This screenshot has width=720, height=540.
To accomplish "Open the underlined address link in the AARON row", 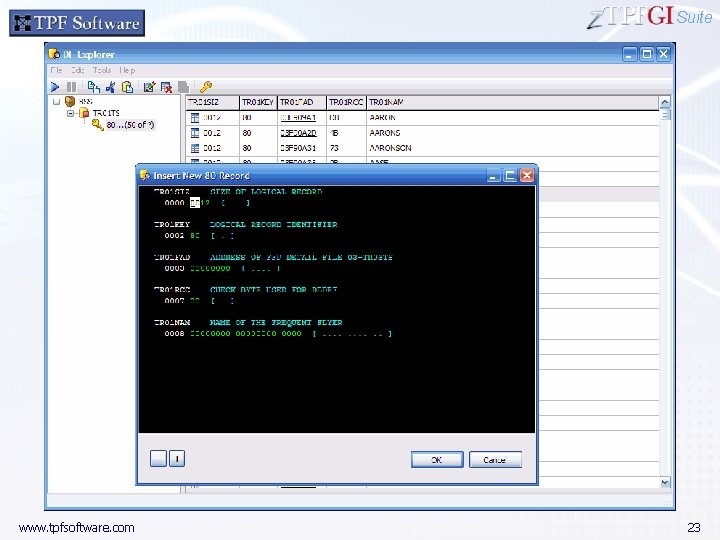I will 298,118.
